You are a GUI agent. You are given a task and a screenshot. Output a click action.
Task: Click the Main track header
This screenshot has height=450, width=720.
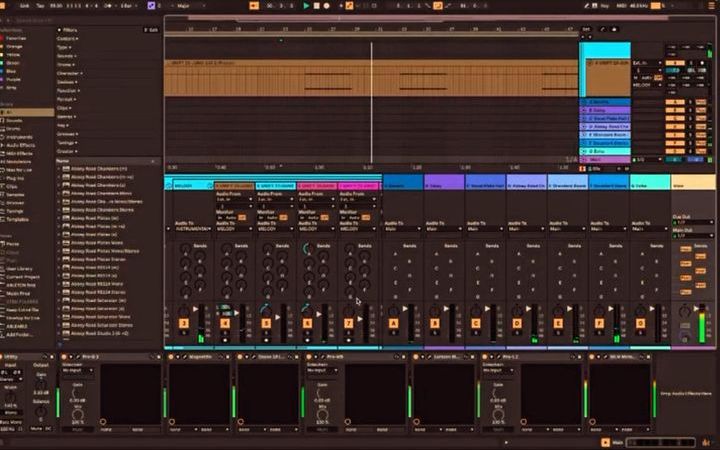(x=692, y=185)
